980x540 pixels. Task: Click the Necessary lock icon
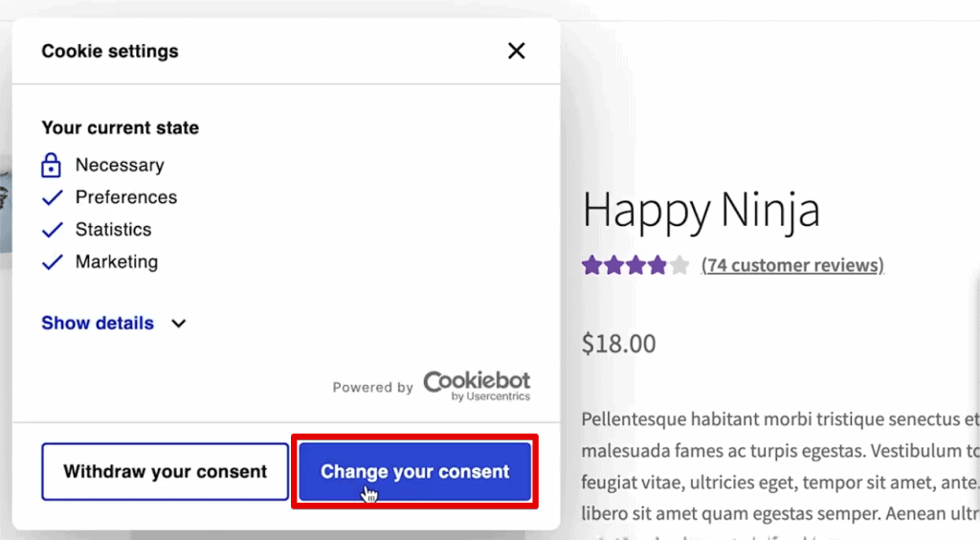point(52,165)
